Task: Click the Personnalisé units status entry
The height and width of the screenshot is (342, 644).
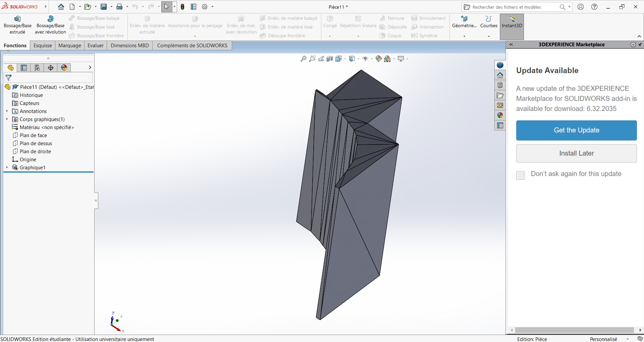Action: (603, 339)
